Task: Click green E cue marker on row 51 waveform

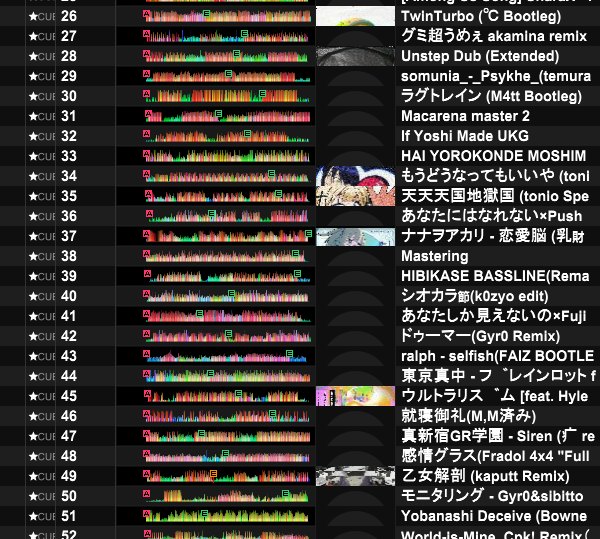Action: point(204,513)
